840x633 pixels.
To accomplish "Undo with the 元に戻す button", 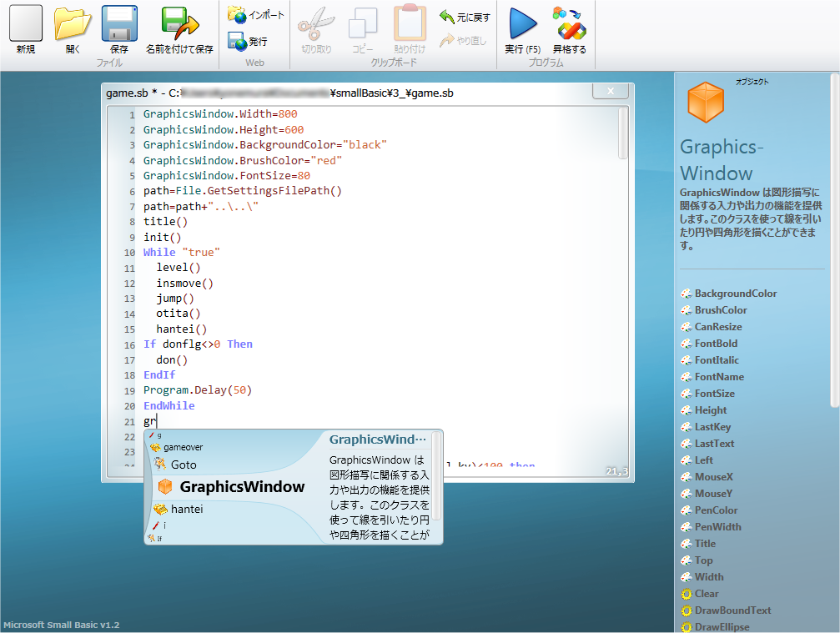I will point(465,17).
